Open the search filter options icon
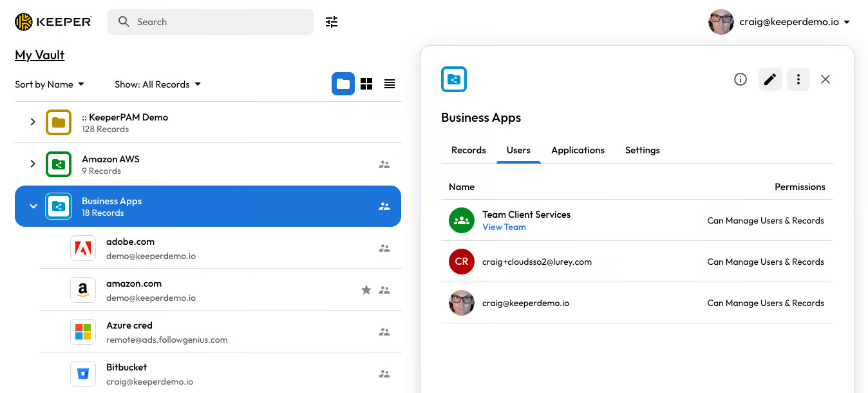Image resolution: width=868 pixels, height=393 pixels. [332, 22]
